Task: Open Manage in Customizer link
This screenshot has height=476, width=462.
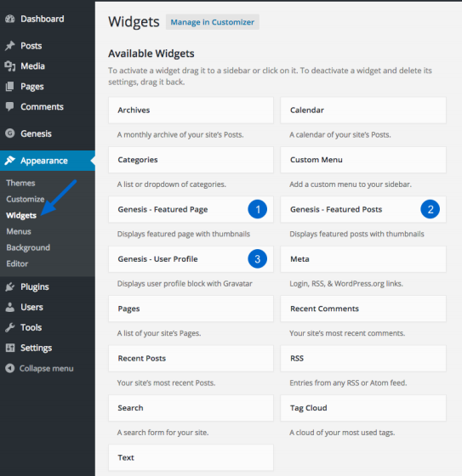Action: 213,22
